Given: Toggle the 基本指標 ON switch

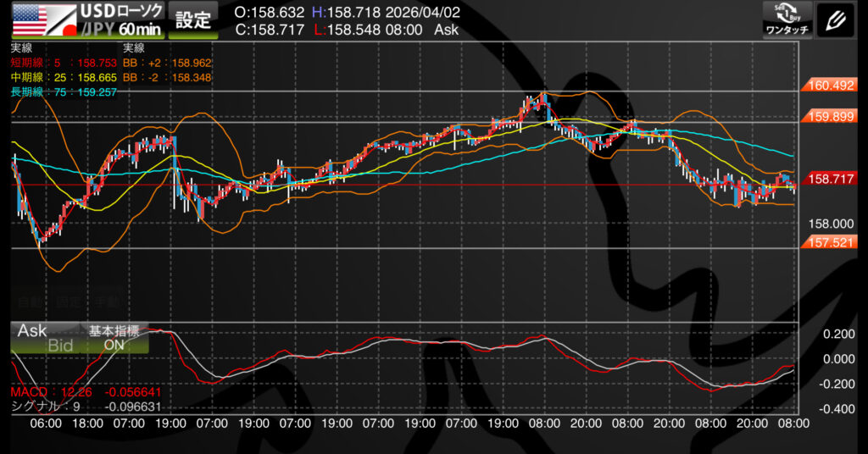Looking at the screenshot, I should pos(114,338).
